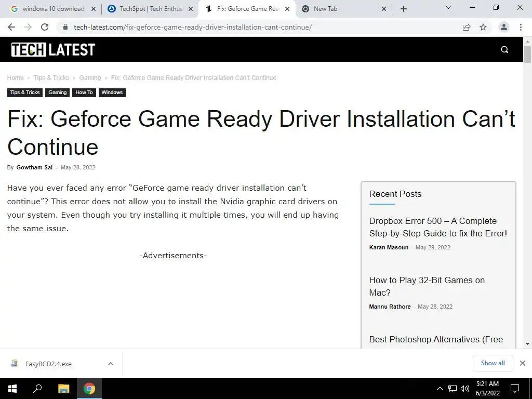Open Dropbox Error 500 recent post
The image size is (532, 399).
[x=438, y=227]
